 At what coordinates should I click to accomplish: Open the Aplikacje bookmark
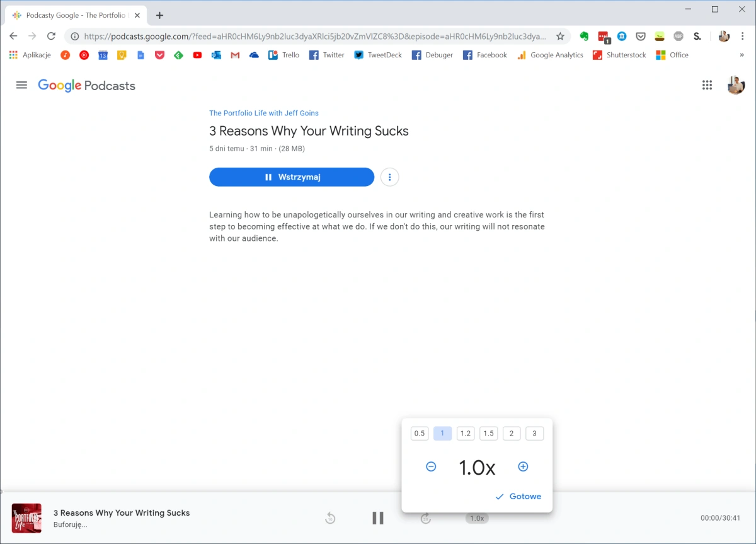pyautogui.click(x=30, y=55)
